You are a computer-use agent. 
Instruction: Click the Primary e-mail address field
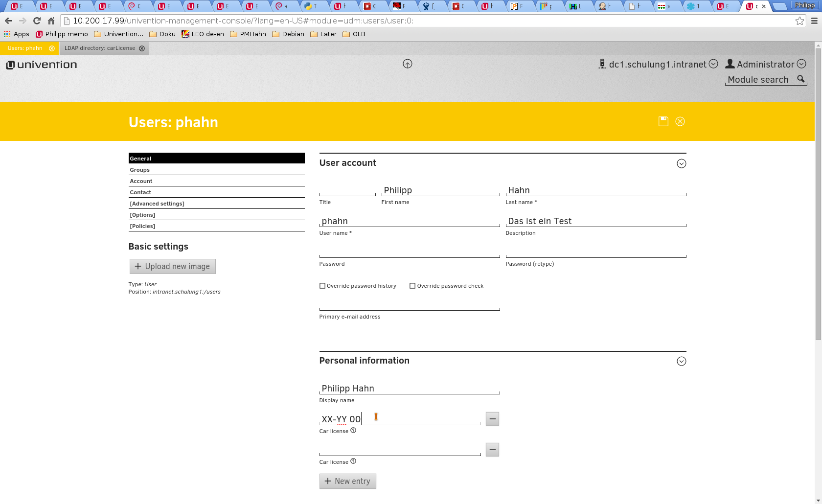click(409, 305)
